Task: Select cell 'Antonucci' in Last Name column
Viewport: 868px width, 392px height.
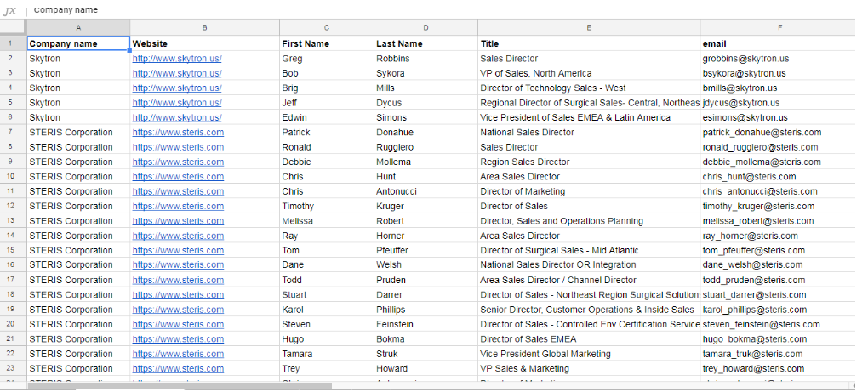Action: (x=425, y=191)
